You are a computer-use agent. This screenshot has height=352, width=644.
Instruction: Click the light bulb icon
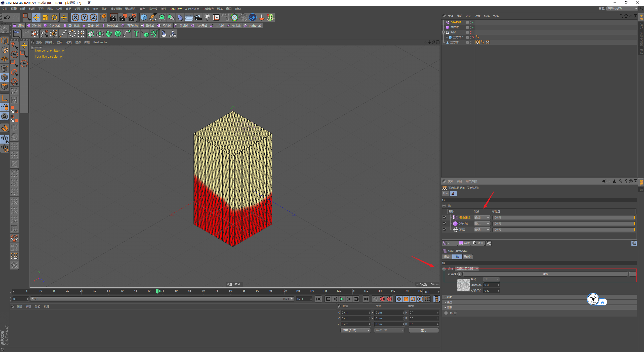(207, 17)
